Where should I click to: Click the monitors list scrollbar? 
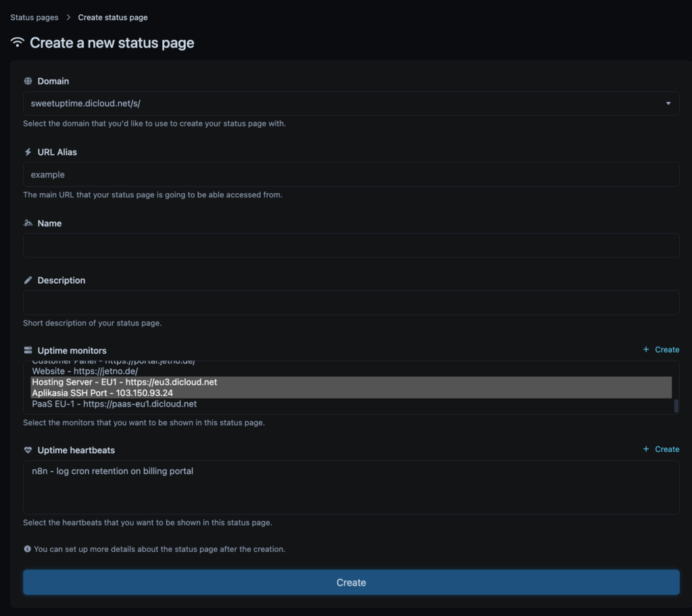click(x=675, y=405)
